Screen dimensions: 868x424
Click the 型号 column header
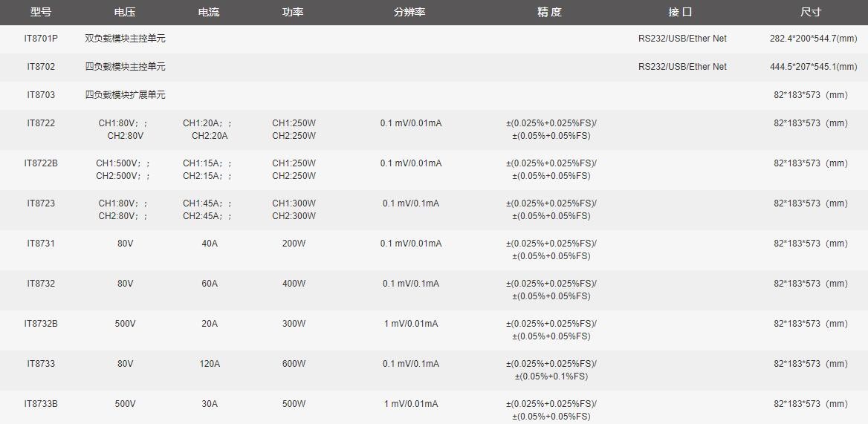(x=41, y=12)
